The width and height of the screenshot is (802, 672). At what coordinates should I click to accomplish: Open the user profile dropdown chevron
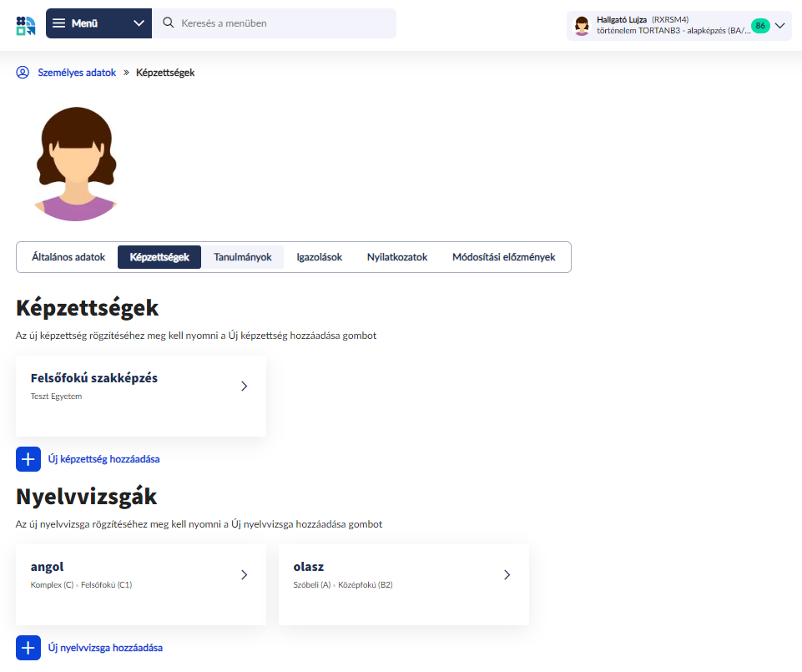[x=780, y=26]
